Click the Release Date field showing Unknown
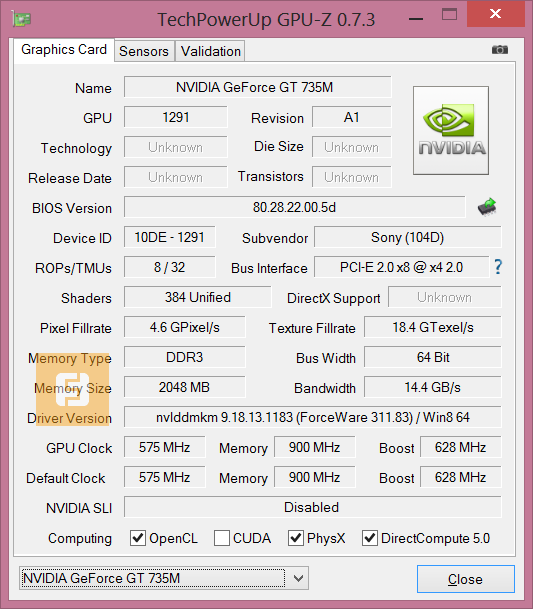The image size is (533, 609). pos(176,177)
